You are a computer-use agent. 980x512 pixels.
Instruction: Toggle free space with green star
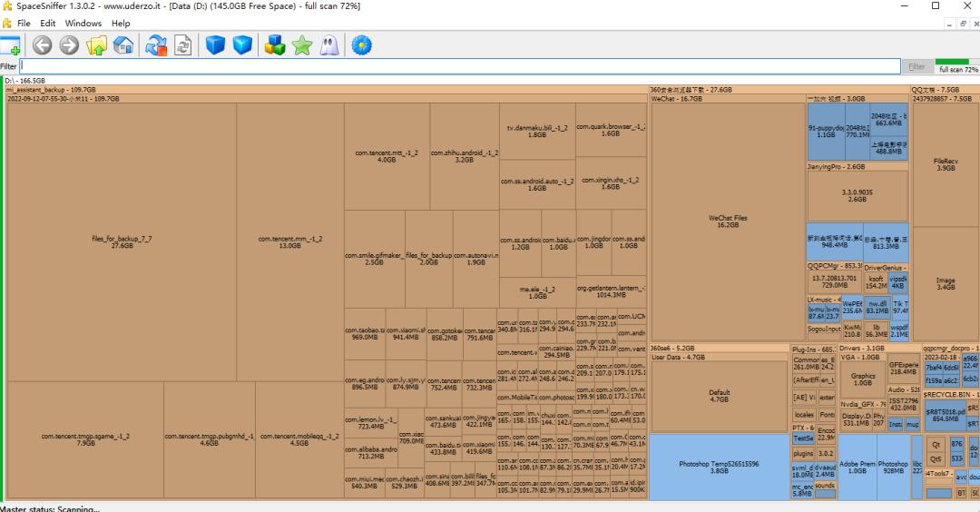pyautogui.click(x=301, y=45)
